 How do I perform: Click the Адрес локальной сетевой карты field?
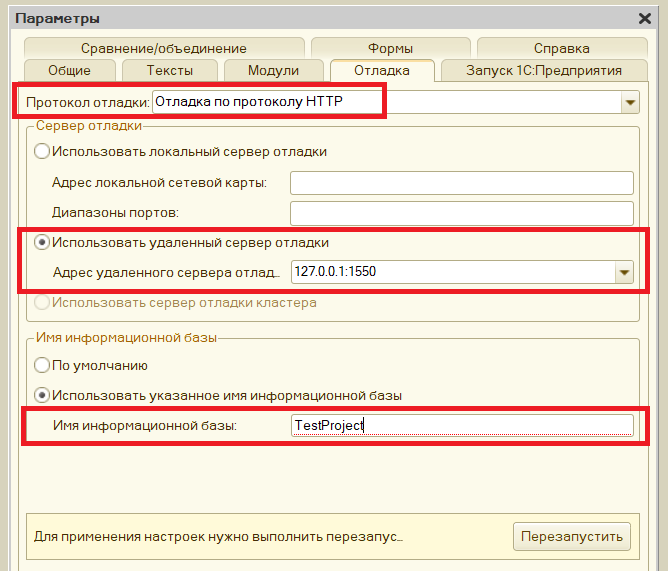462,182
